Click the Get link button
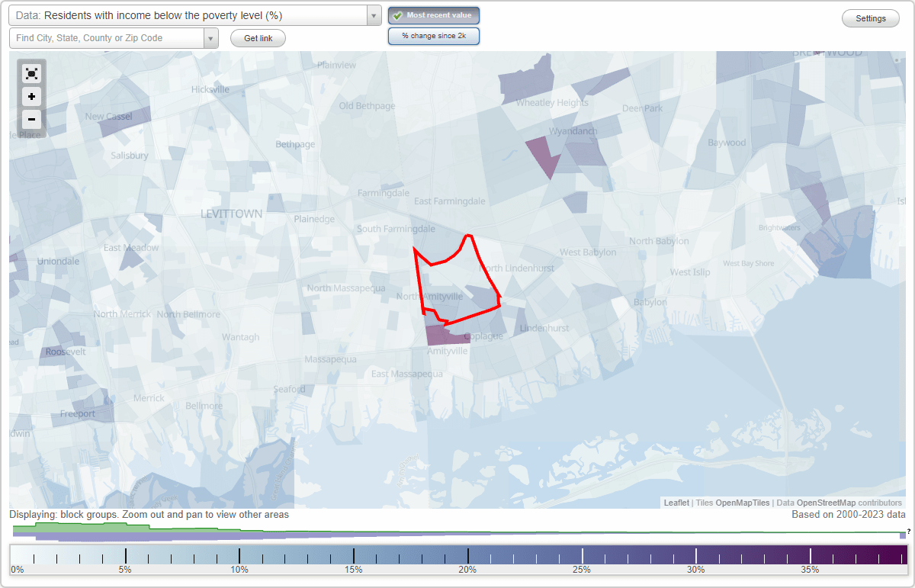This screenshot has height=588, width=915. pos(258,38)
